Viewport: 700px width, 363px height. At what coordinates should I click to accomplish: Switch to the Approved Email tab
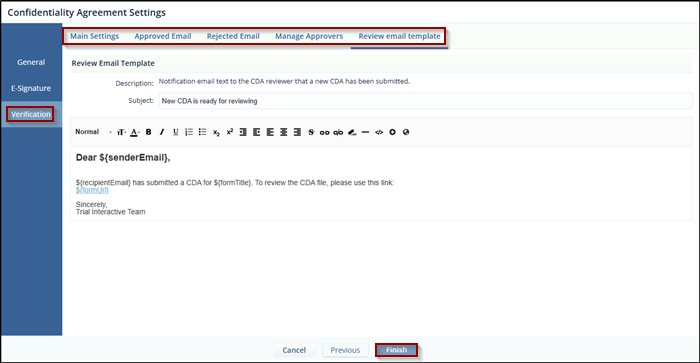click(163, 36)
